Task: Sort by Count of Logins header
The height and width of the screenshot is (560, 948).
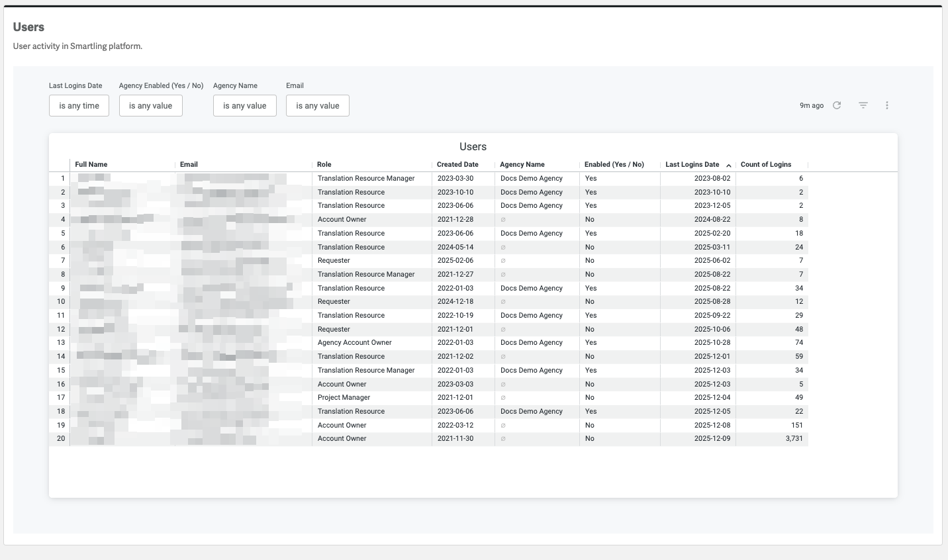Action: pyautogui.click(x=765, y=165)
